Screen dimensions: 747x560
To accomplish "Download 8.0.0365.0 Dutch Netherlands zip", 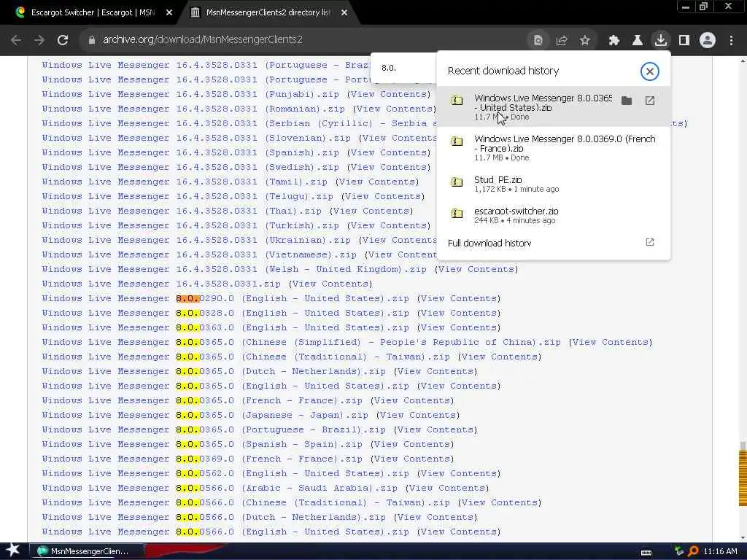I will (214, 371).
